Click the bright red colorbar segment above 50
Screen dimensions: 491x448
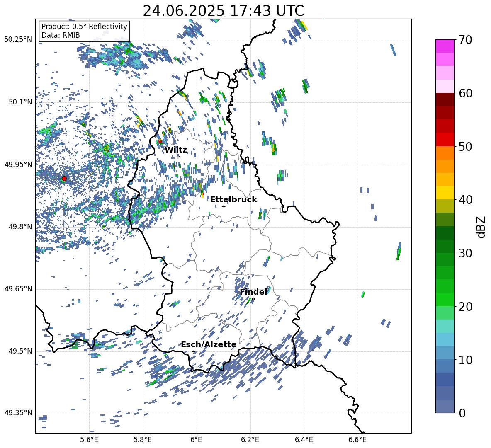click(x=445, y=140)
